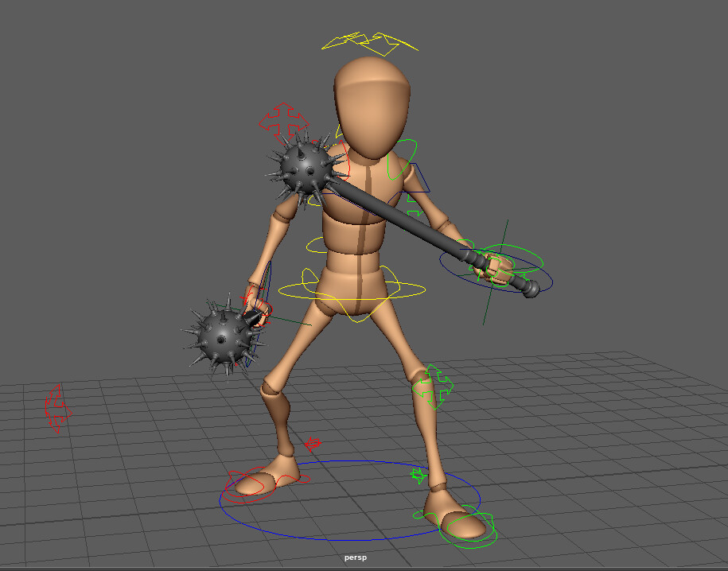Click the persp camera label

357,557
